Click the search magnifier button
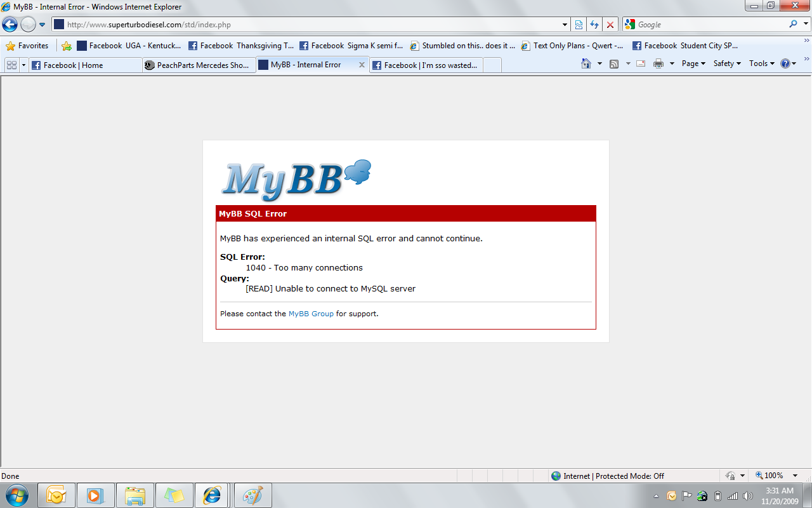 [x=793, y=24]
